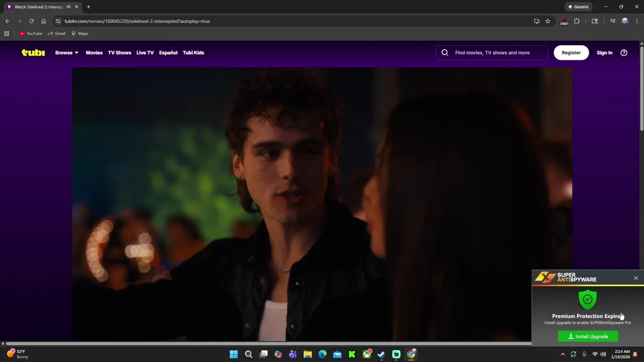Open Task View on taskbar
The width and height of the screenshot is (644, 362).
pos(263,354)
